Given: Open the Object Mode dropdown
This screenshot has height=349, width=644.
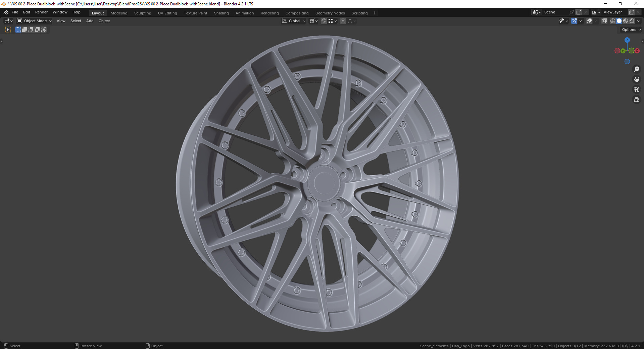Looking at the screenshot, I should point(34,21).
